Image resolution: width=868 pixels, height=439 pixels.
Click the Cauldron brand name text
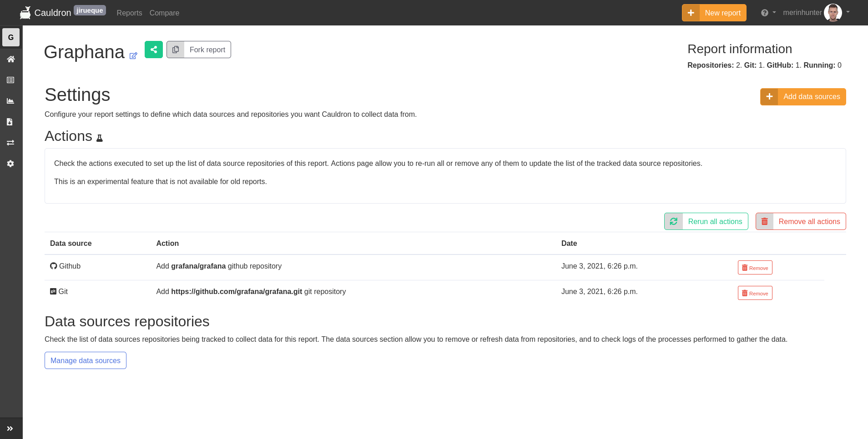pos(53,13)
